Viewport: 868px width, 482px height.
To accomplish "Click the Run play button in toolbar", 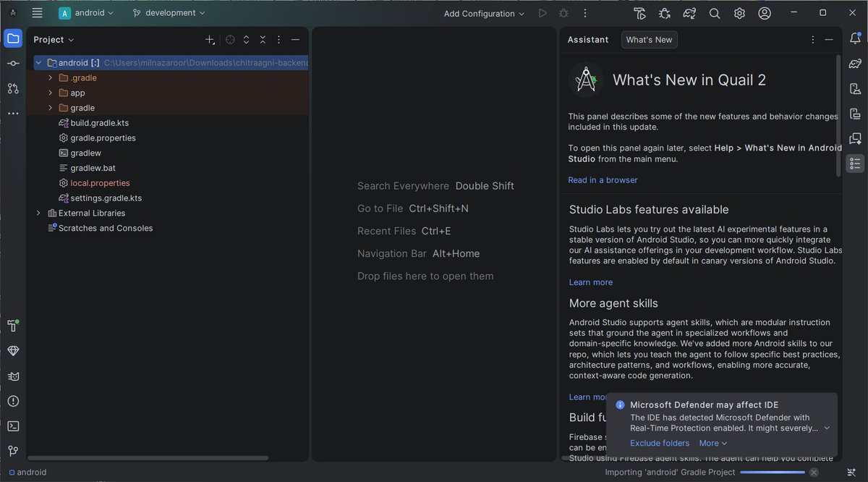I will pyautogui.click(x=542, y=13).
